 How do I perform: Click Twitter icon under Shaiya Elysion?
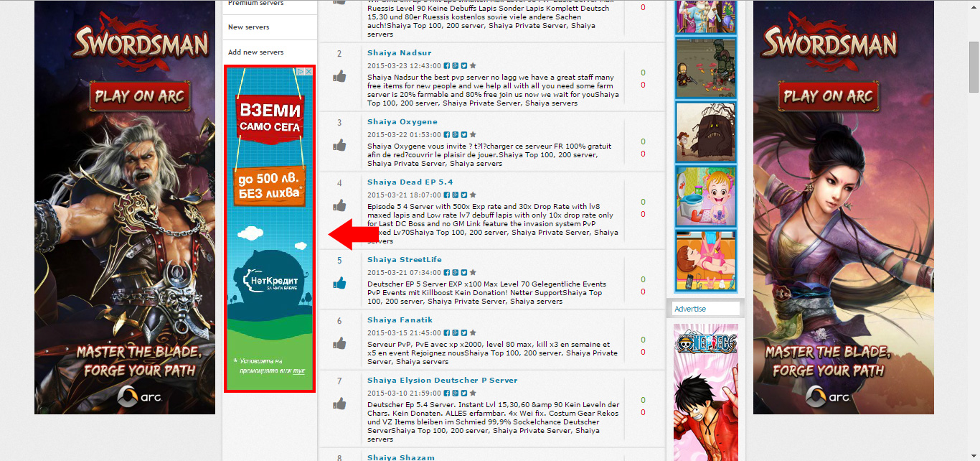click(464, 393)
